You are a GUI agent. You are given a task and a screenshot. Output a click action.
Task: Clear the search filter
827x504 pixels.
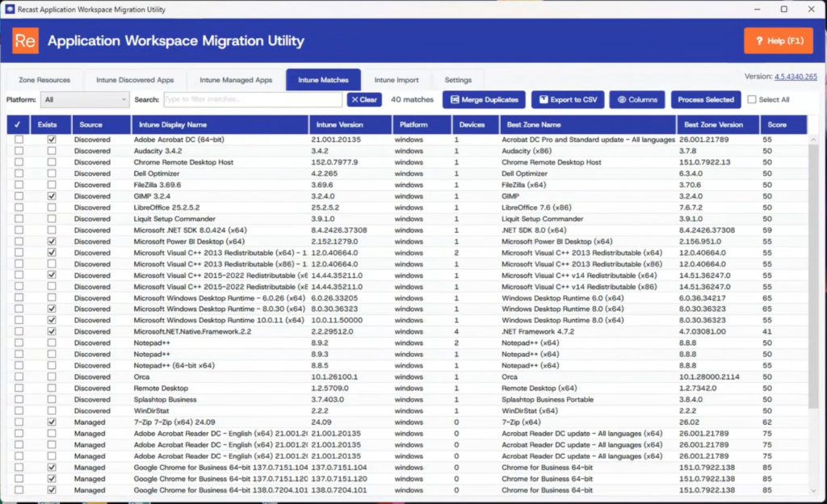(364, 99)
